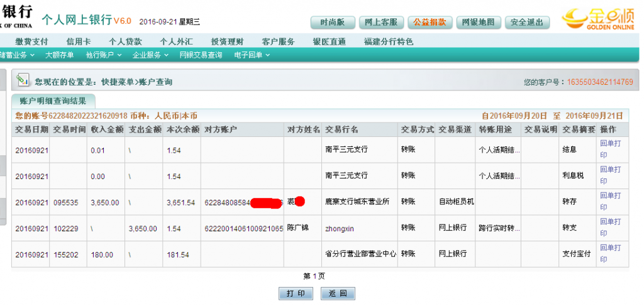Expand the 电子回单 dropdown
The height and width of the screenshot is (306, 644).
(252, 55)
